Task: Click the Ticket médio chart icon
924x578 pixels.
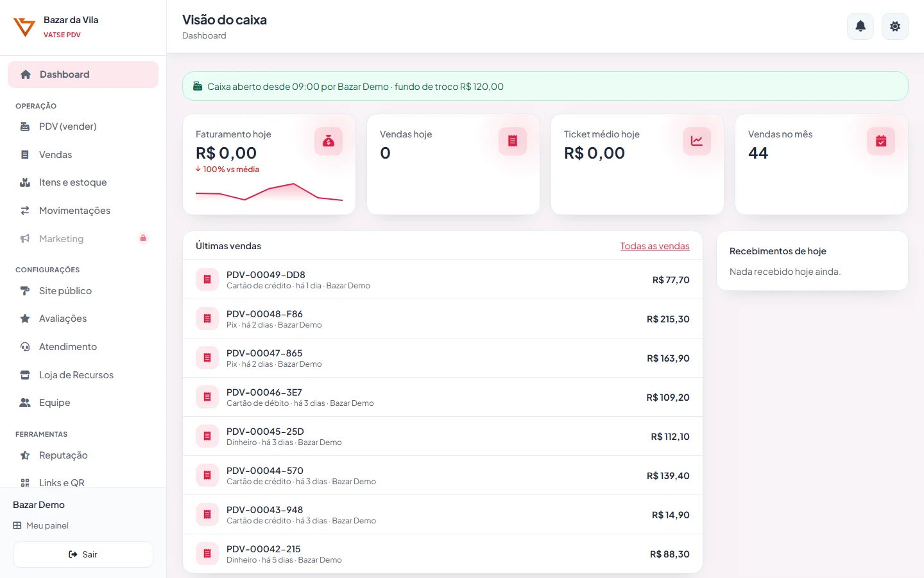Action: [x=697, y=141]
